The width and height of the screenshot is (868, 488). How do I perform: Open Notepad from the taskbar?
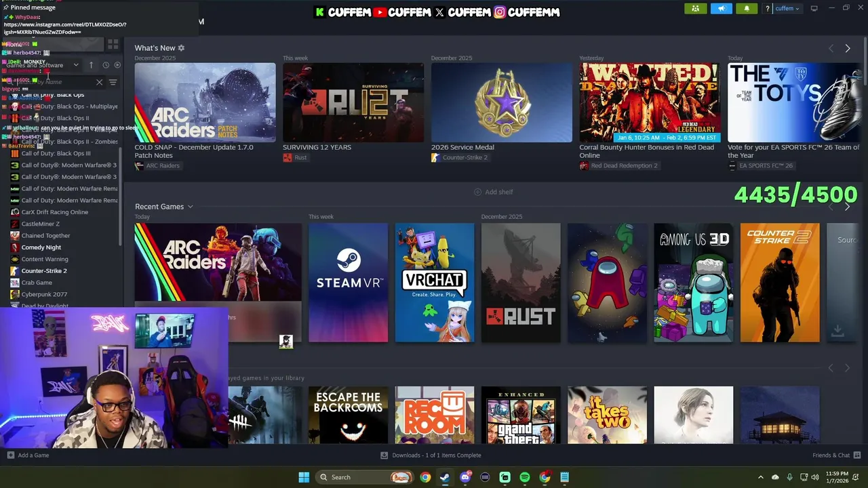(x=565, y=477)
